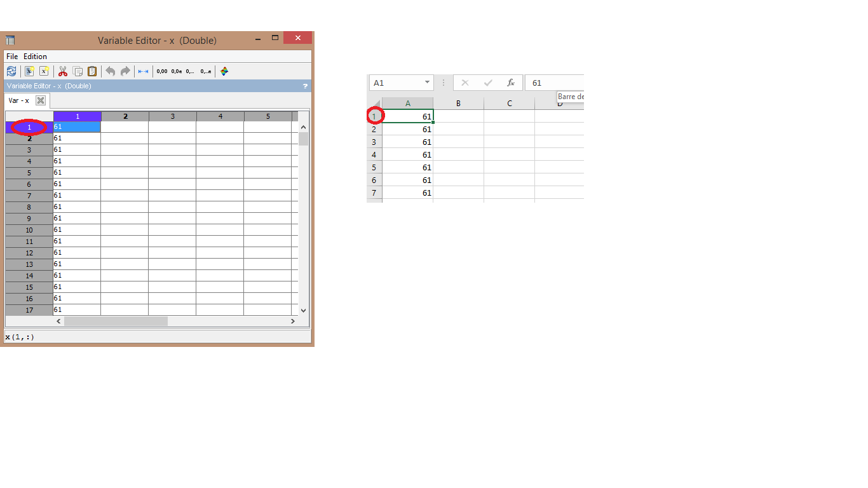
Task: Select row header 5 in Variable Editor
Action: [x=29, y=173]
